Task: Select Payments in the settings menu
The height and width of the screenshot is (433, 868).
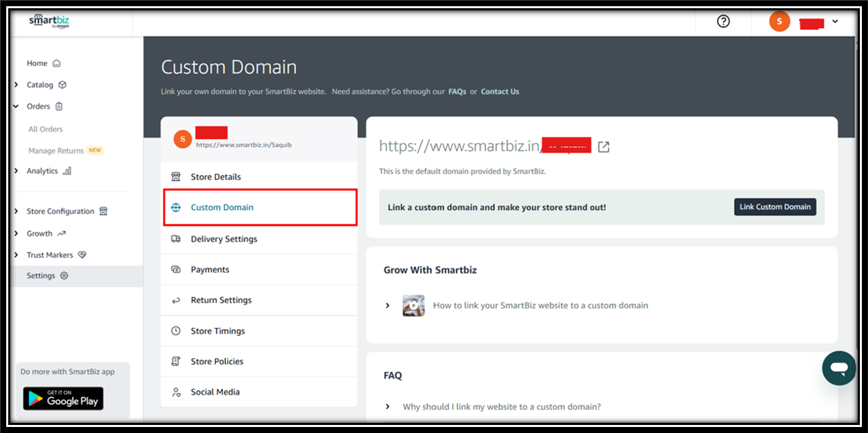Action: [210, 270]
